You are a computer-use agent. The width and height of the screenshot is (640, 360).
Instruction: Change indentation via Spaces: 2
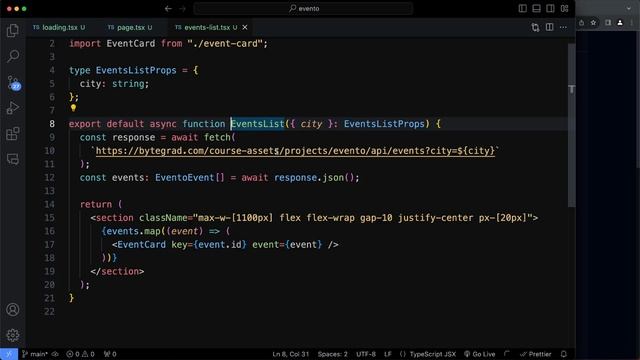coord(333,354)
